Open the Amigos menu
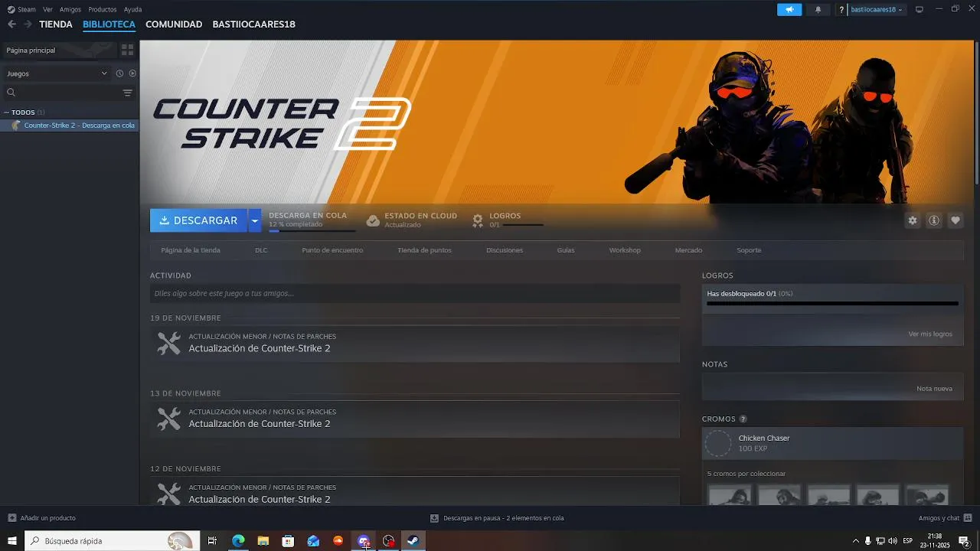Screen dimensions: 980x551 [70, 9]
